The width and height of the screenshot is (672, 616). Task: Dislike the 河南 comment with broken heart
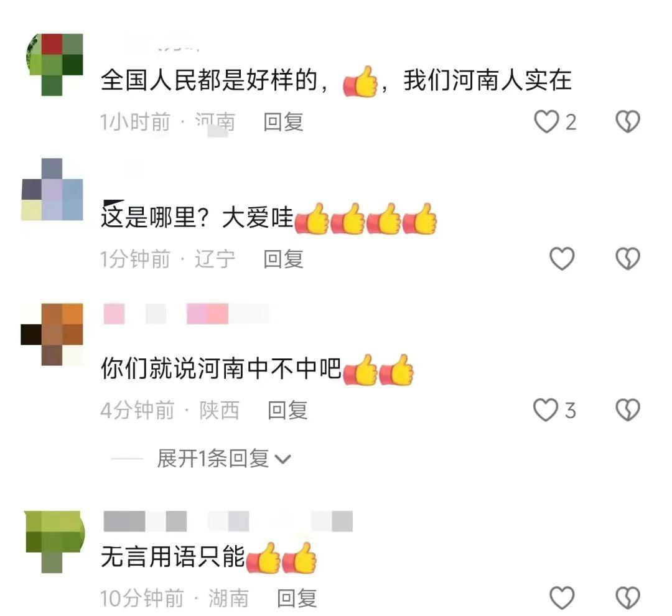coord(628,121)
